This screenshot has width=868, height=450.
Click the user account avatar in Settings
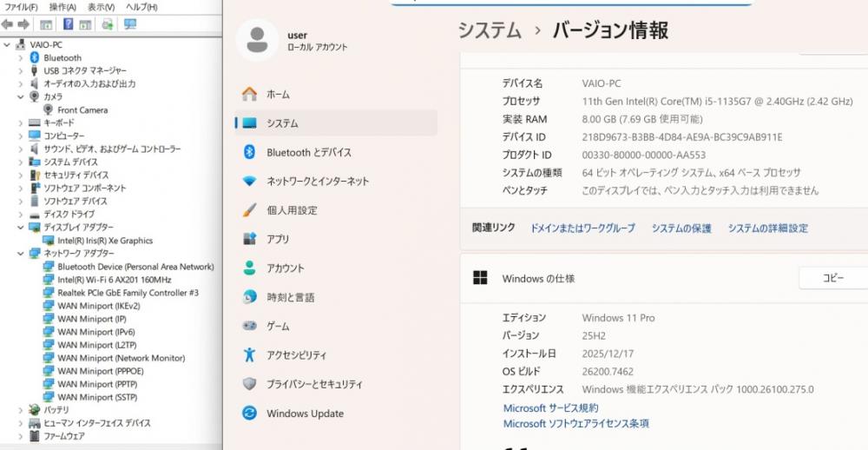pyautogui.click(x=257, y=40)
